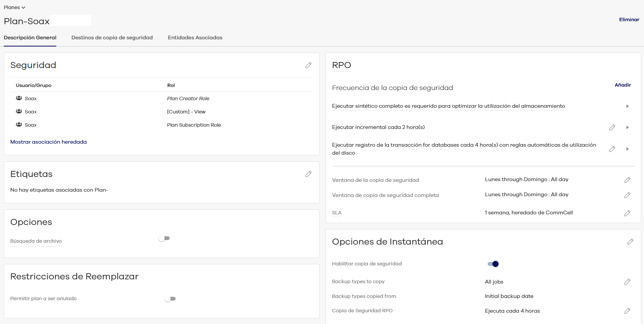Disable Habilitar copia de seguridad switch
Image resolution: width=644 pixels, height=324 pixels.
[x=493, y=264]
